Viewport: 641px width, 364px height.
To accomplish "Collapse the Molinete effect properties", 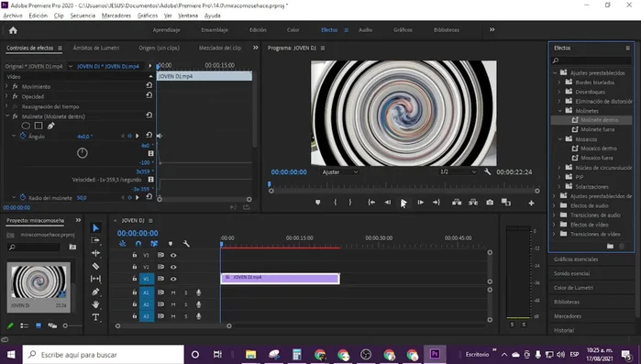I will tap(7, 116).
